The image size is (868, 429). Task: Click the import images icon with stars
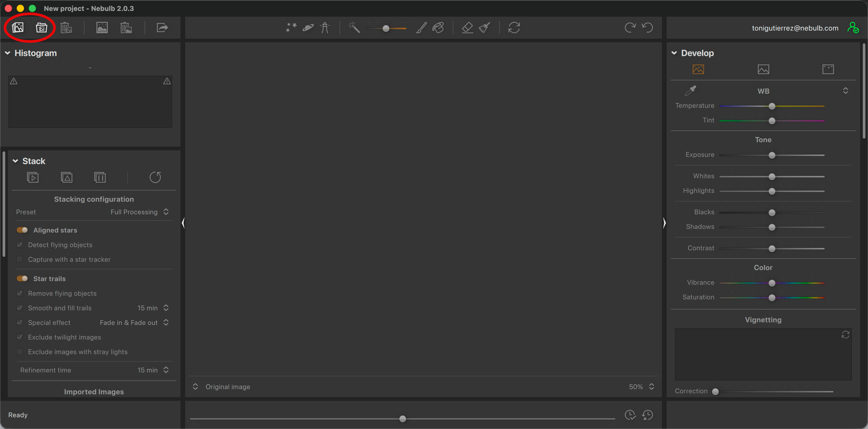tap(18, 27)
